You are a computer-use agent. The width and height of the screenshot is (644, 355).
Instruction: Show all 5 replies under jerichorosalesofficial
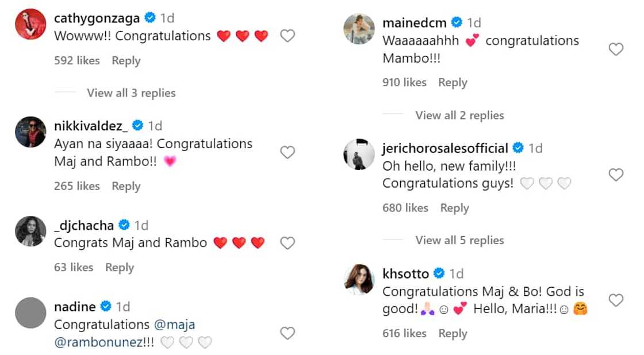(459, 240)
